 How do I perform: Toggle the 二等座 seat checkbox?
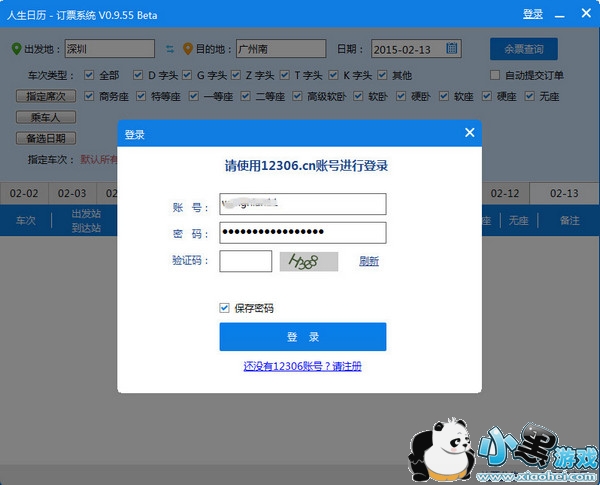click(x=246, y=96)
